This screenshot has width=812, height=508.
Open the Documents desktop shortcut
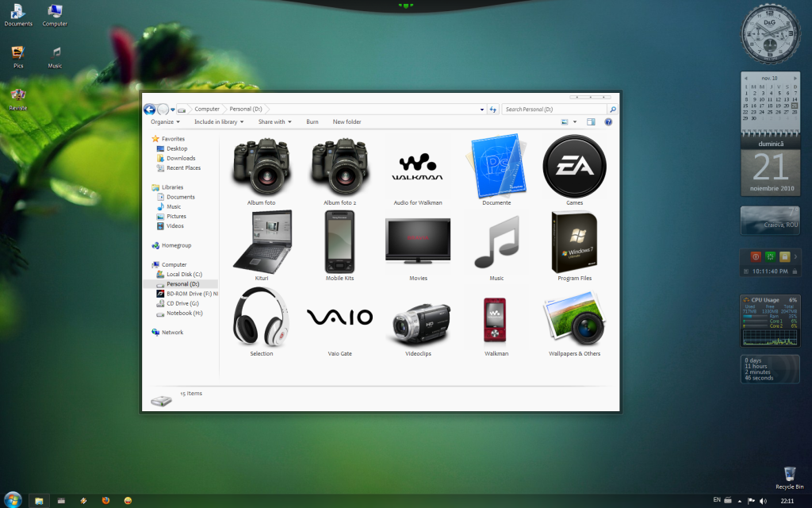pos(18,14)
